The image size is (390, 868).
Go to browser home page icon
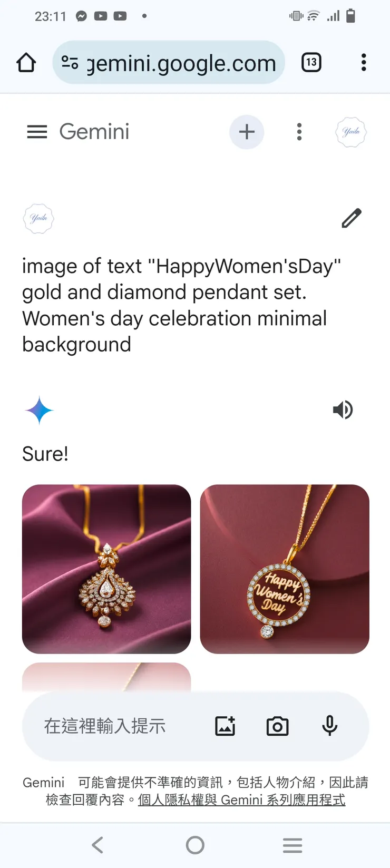tap(26, 63)
